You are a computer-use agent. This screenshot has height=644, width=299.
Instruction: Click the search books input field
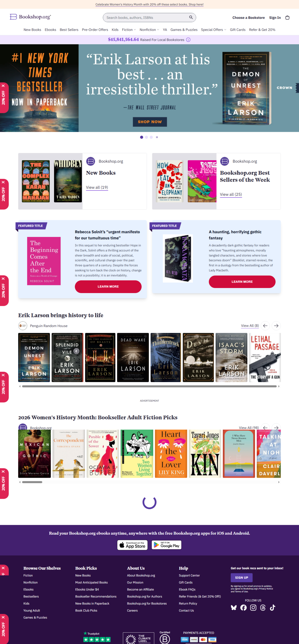point(147,18)
